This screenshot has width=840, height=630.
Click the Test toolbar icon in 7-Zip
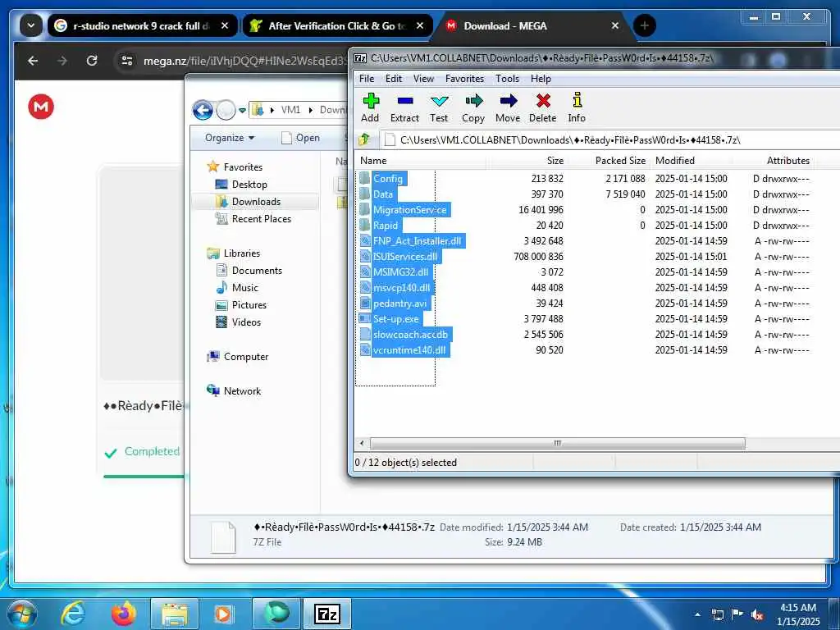pos(439,107)
